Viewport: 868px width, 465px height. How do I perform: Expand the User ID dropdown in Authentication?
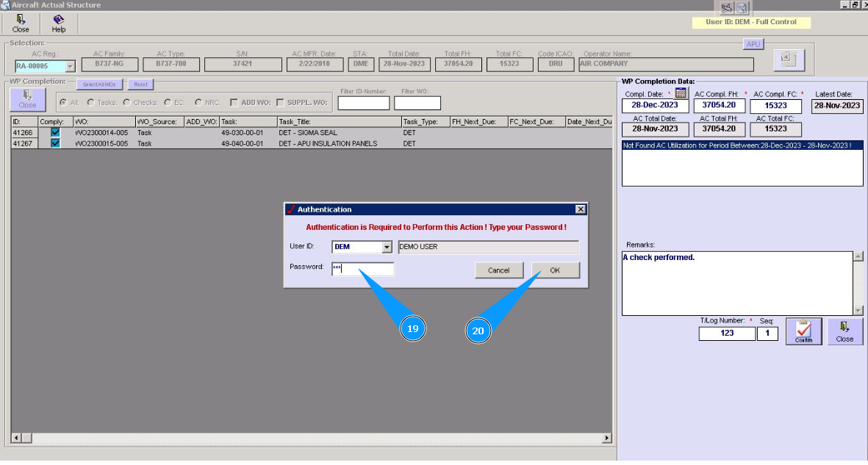[x=387, y=247]
